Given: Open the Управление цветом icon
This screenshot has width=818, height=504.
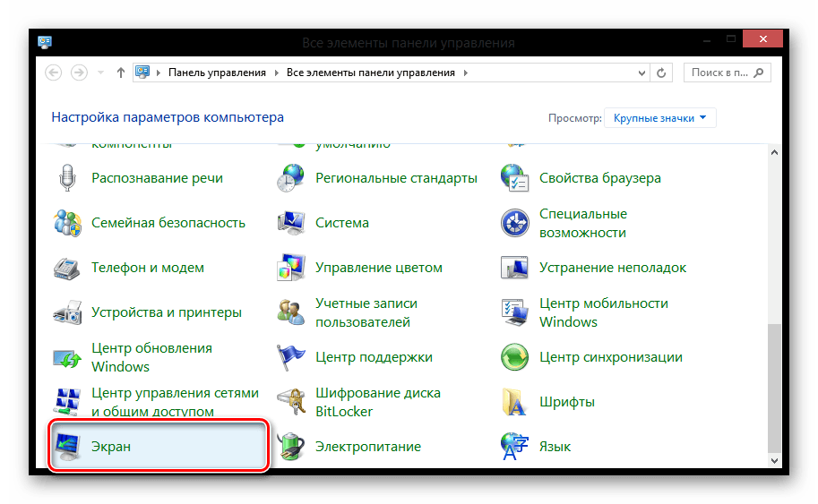Looking at the screenshot, I should pos(291,267).
